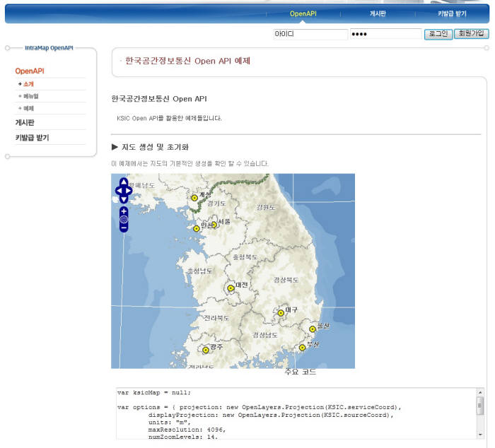
Task: Click the 충청남도 province label on map
Action: click(200, 271)
